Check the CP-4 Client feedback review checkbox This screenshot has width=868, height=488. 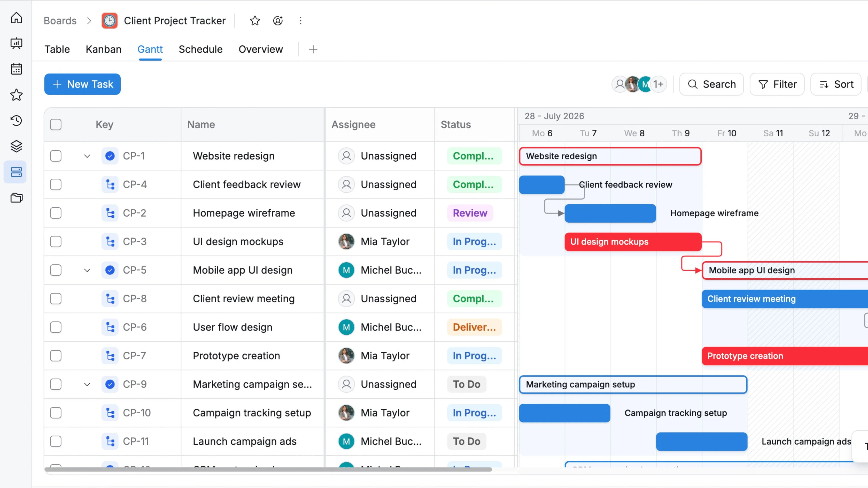56,185
